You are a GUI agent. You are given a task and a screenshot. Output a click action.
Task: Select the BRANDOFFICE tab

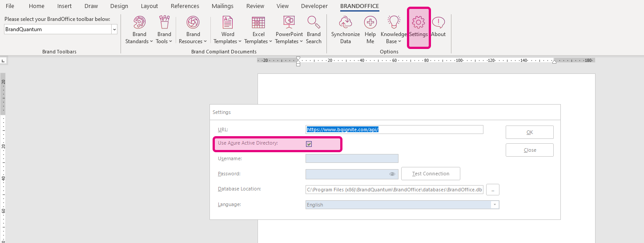[x=360, y=6]
